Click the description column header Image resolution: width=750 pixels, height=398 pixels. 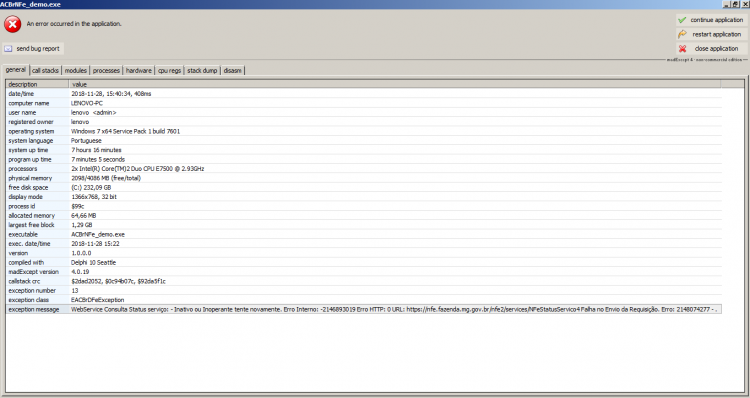pos(37,84)
